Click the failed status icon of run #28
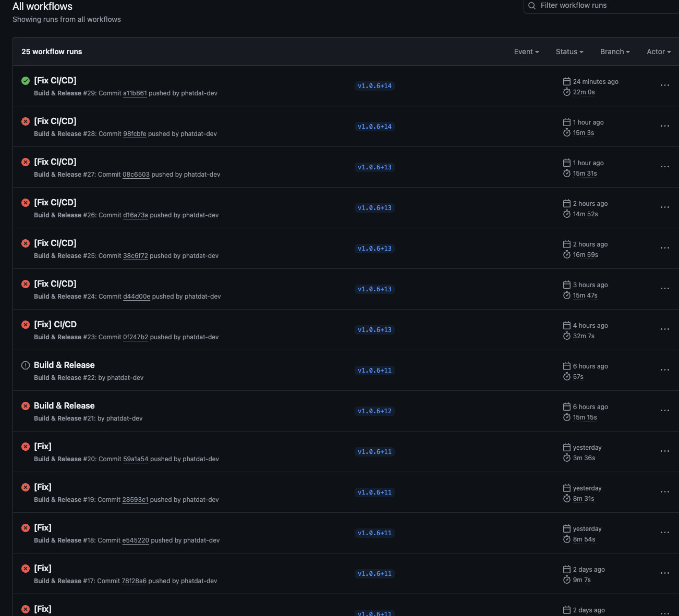679x616 pixels. click(26, 121)
